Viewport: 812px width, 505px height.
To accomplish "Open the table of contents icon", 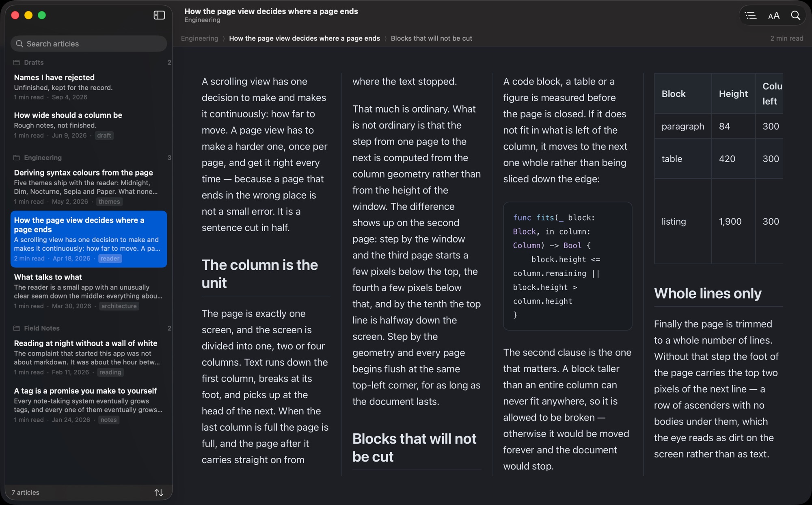I will (x=751, y=15).
